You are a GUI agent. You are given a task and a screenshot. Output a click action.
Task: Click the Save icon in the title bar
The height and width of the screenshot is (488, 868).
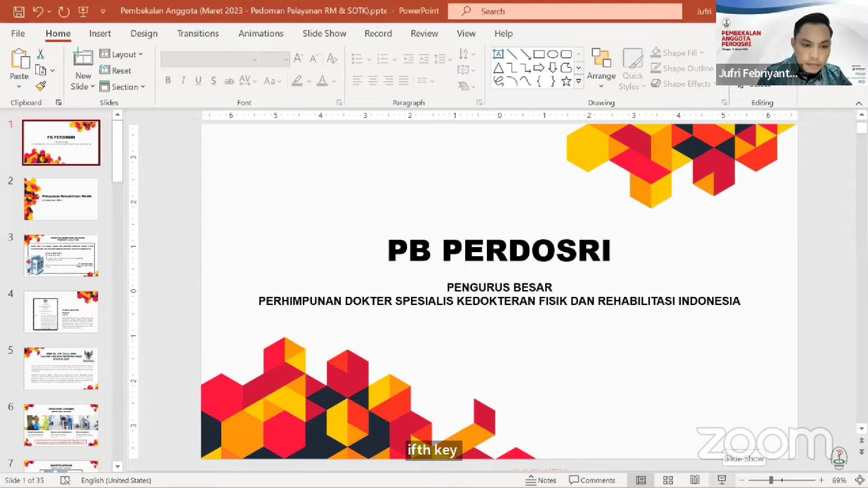coord(19,12)
